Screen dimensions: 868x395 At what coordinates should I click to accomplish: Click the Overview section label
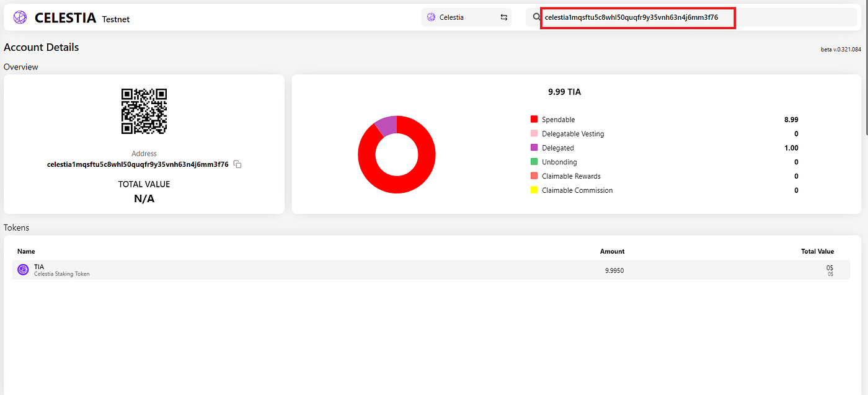21,67
